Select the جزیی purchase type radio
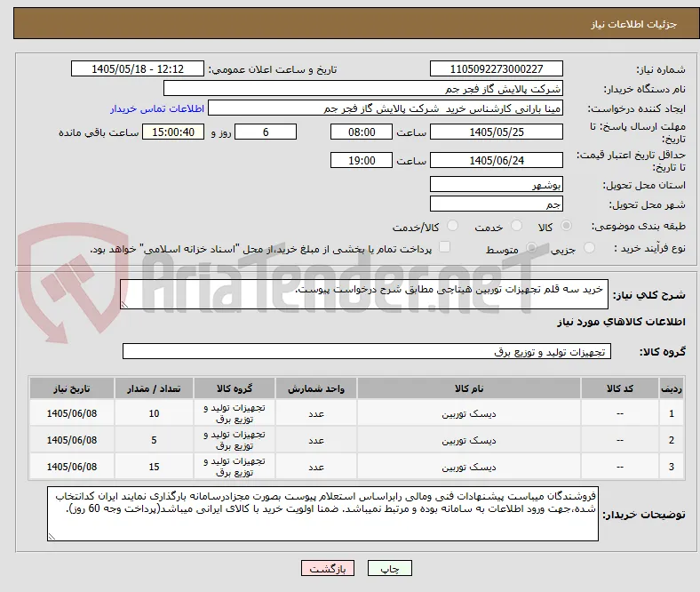This screenshot has height=592, width=700. pyautogui.click(x=589, y=247)
